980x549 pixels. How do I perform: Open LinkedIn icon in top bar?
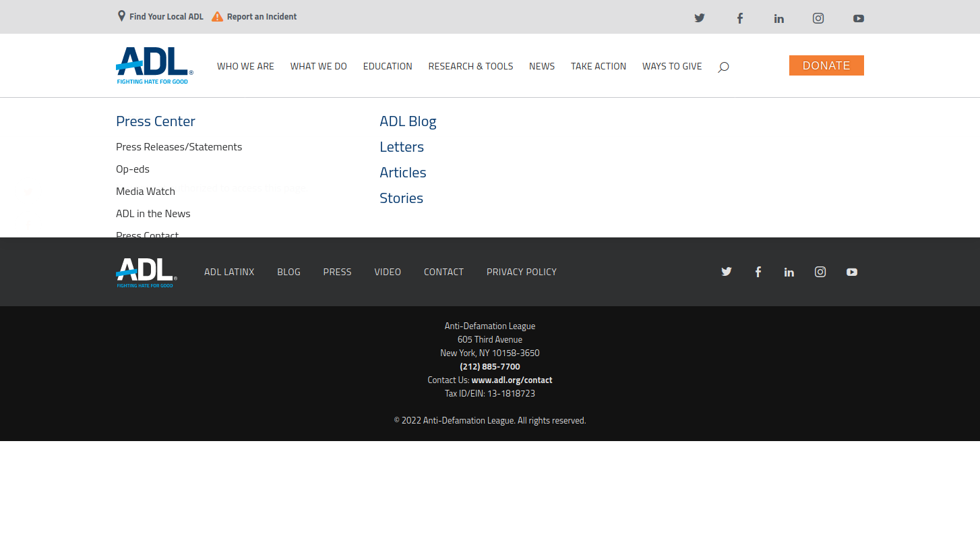click(x=778, y=18)
